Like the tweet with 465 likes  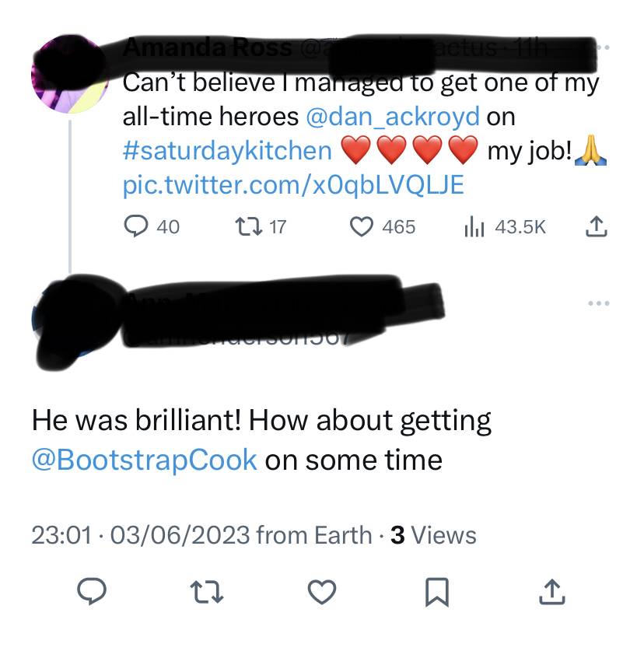[x=383, y=226]
